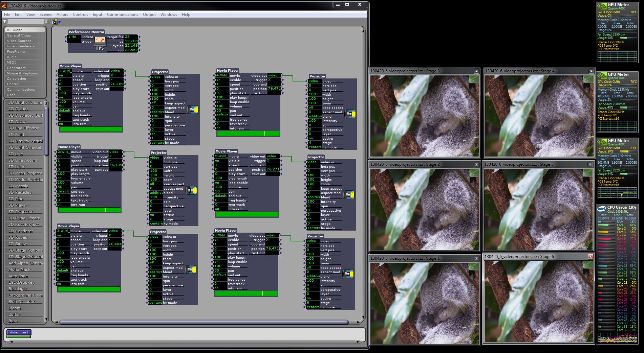This screenshot has height=353, width=644.
Task: Click the Stage 5 koala video preview
Action: tap(539, 209)
